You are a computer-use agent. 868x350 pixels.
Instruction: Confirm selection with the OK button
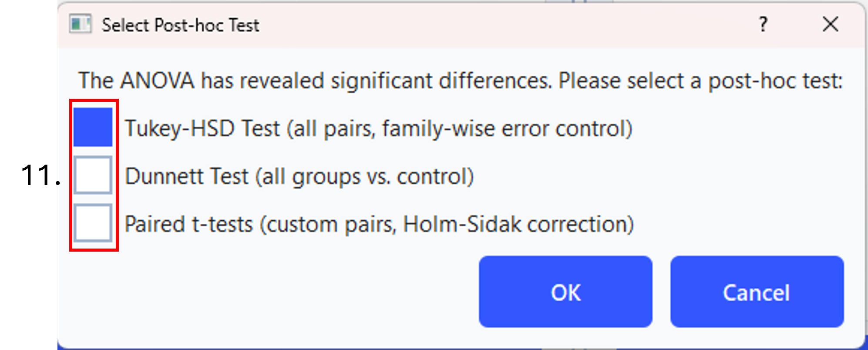pyautogui.click(x=565, y=292)
